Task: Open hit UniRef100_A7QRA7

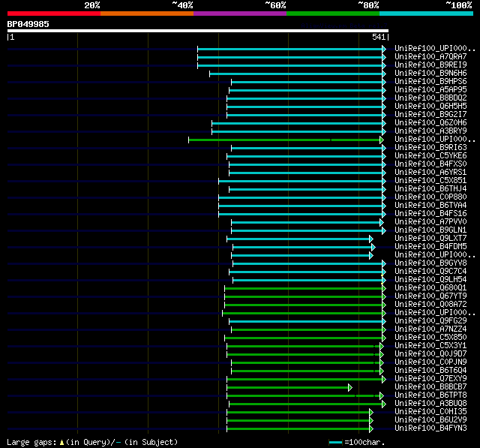Action: pos(430,56)
